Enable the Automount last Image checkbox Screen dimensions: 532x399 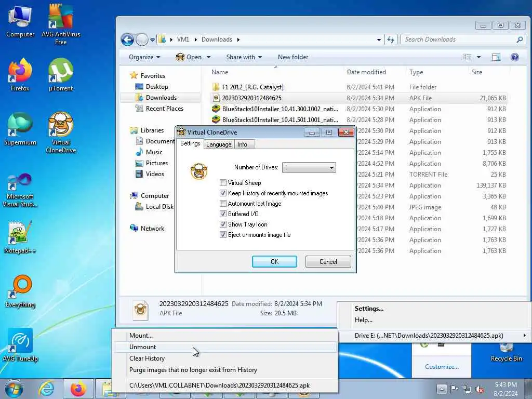(x=223, y=204)
